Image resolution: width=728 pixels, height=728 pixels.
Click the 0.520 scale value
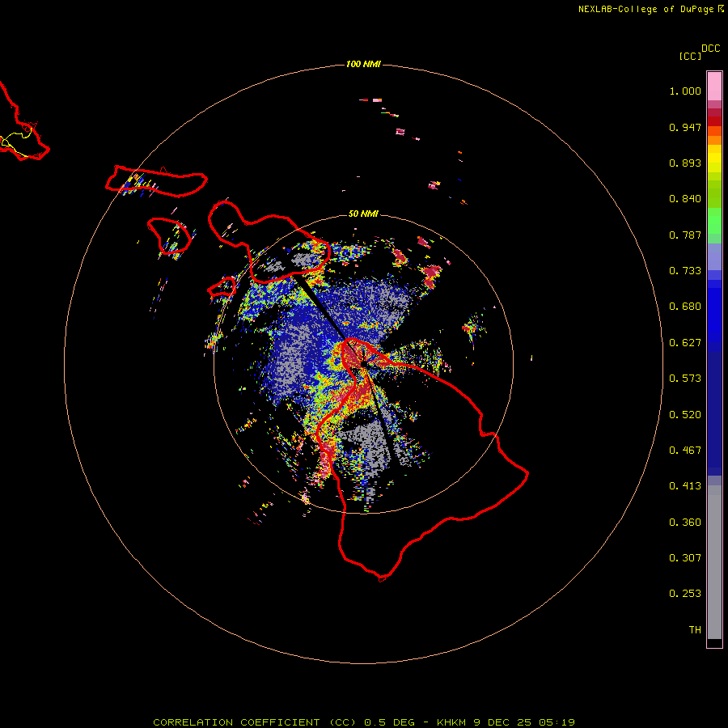pos(685,415)
